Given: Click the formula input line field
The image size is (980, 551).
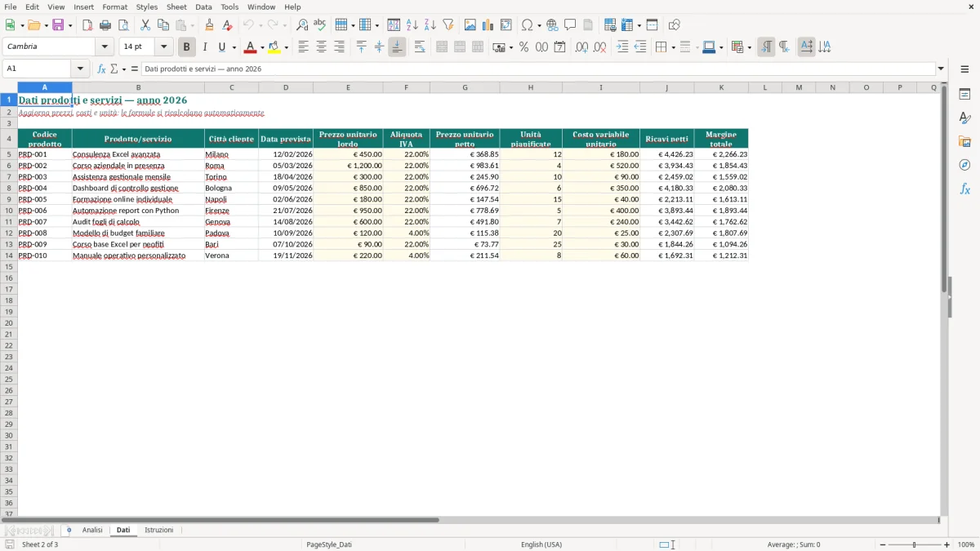Looking at the screenshot, I should [x=538, y=69].
